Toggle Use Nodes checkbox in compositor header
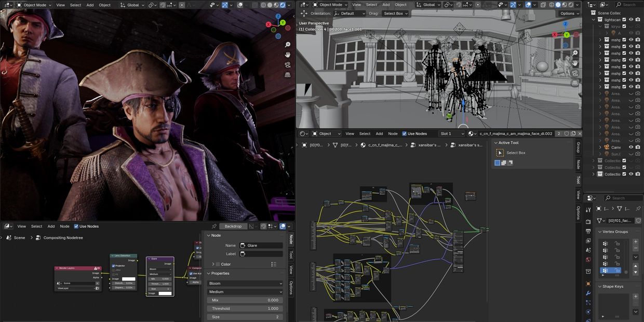Image resolution: width=644 pixels, height=322 pixels. [76, 226]
